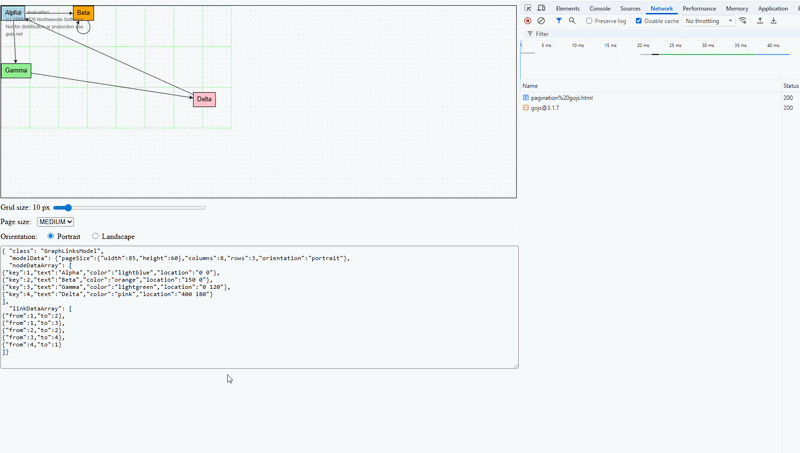Enable the Preserve log checkbox
The height and width of the screenshot is (453, 800).
tap(590, 21)
